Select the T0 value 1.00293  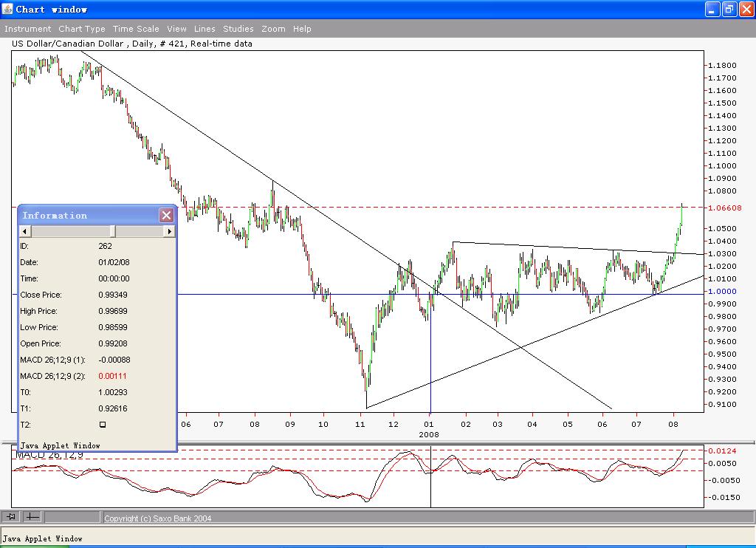click(x=113, y=392)
